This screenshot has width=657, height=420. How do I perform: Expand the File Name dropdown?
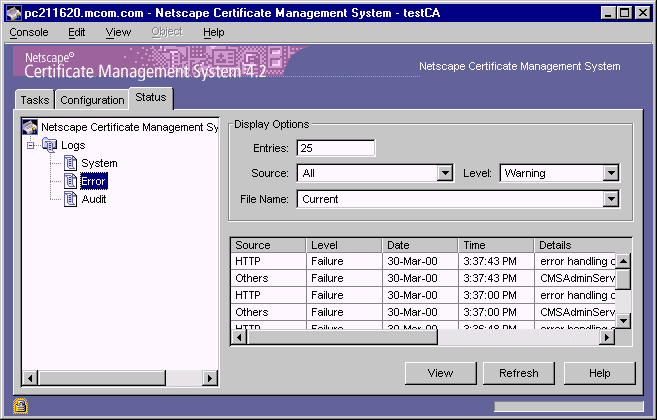pyautogui.click(x=610, y=199)
